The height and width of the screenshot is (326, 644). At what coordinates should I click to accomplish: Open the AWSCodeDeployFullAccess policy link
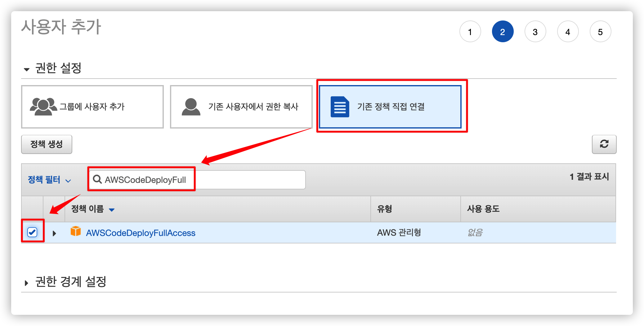(141, 233)
